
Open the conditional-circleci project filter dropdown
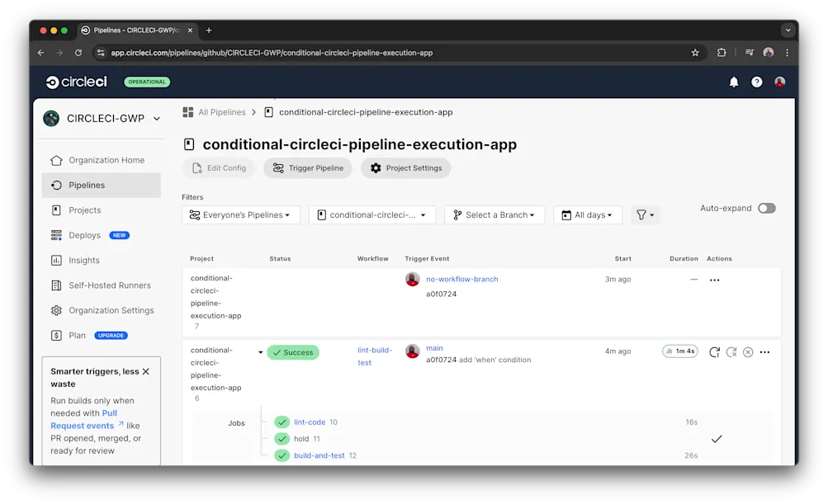[372, 214]
